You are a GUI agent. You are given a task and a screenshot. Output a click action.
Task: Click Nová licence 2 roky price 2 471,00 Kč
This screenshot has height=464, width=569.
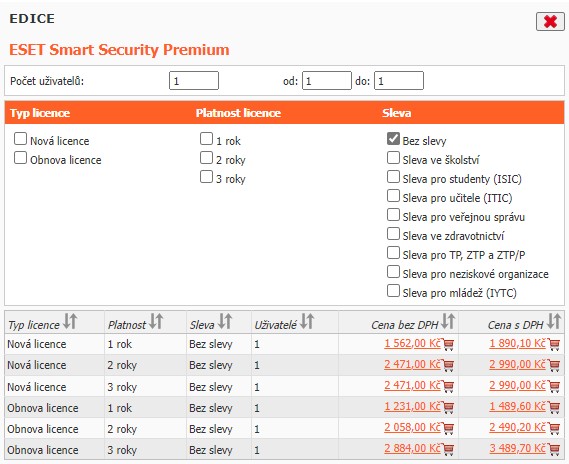[413, 364]
